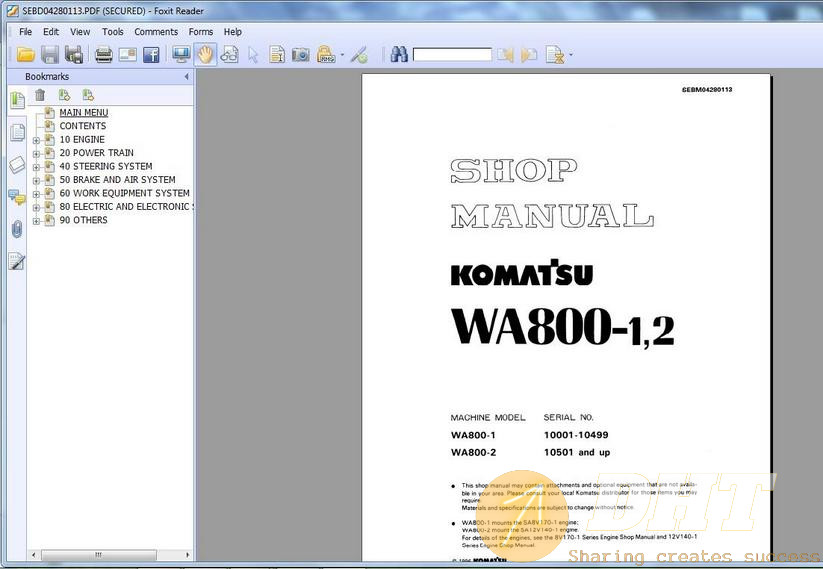This screenshot has height=569, width=823.
Task: Select the 20 POWER TRAIN bookmark label
Action: [x=97, y=153]
